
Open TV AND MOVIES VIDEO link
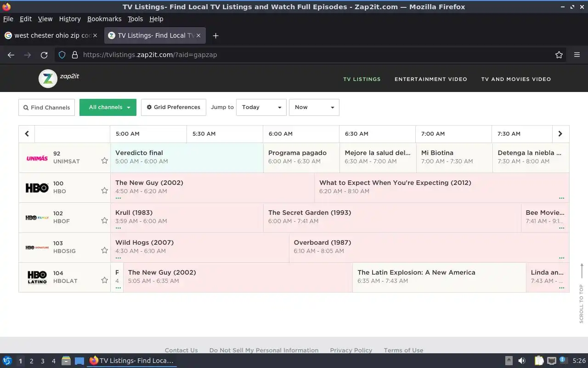(516, 79)
